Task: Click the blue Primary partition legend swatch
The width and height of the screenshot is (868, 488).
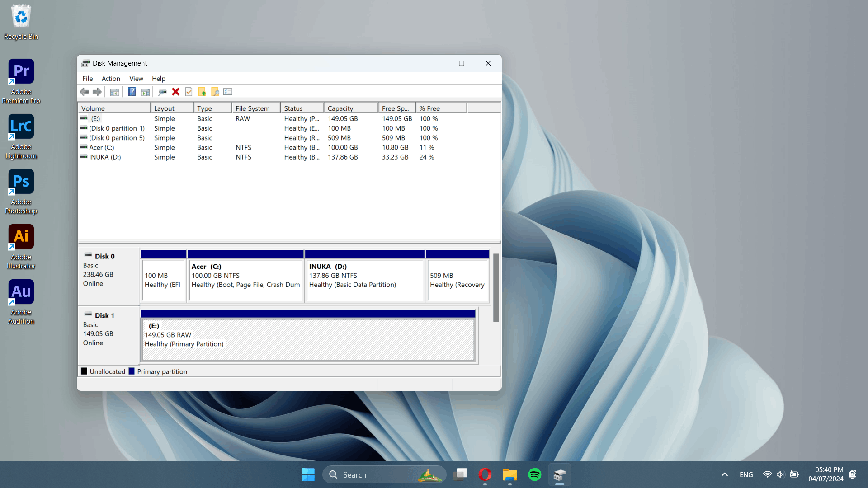Action: pyautogui.click(x=132, y=371)
